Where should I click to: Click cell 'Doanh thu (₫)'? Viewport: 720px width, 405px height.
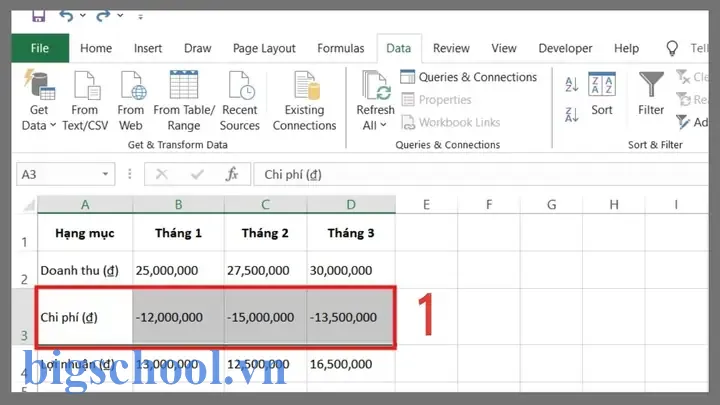point(85,270)
